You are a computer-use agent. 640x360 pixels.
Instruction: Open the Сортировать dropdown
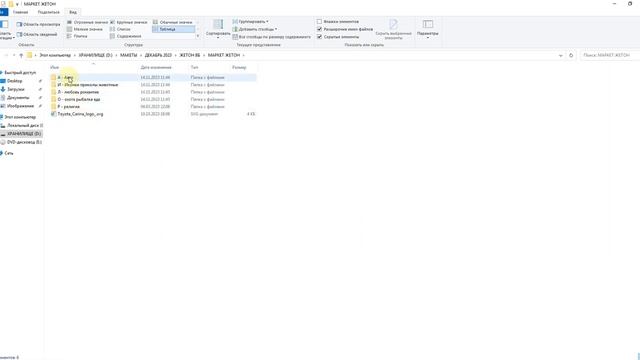[x=218, y=29]
